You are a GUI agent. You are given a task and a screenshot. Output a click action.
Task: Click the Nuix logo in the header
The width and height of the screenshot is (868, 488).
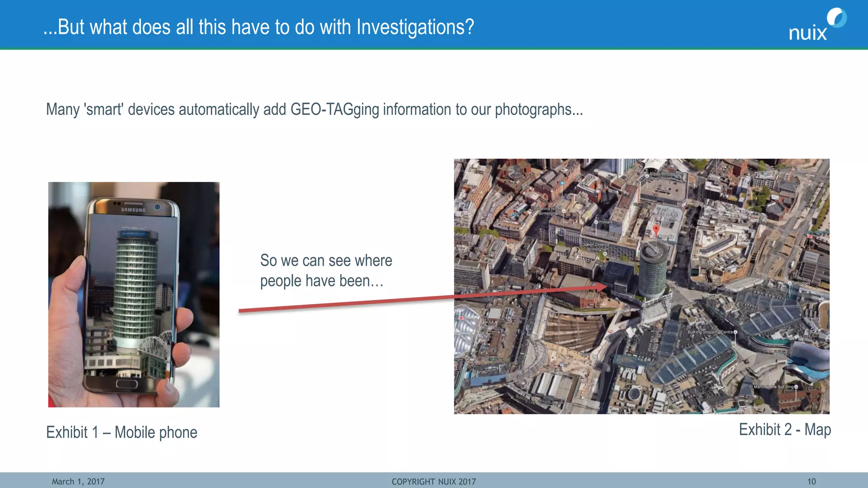pyautogui.click(x=818, y=24)
